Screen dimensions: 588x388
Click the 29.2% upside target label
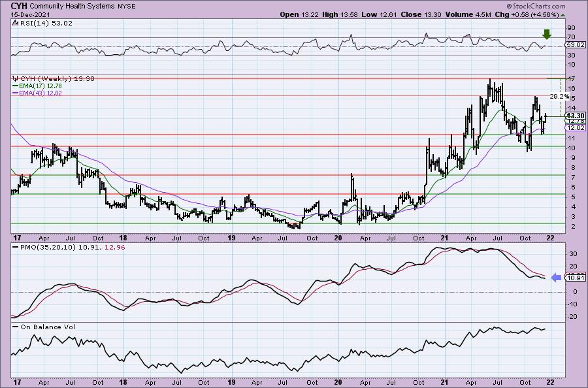coord(559,96)
